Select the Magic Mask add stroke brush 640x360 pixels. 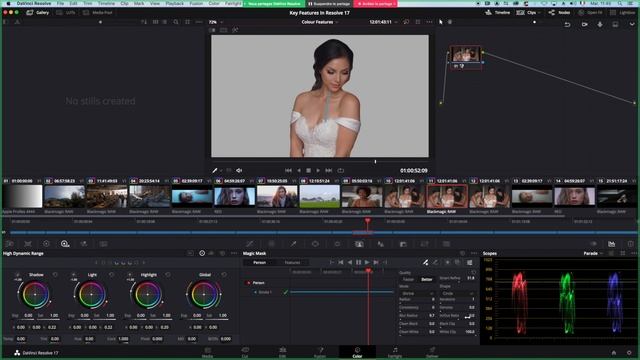pos(425,262)
